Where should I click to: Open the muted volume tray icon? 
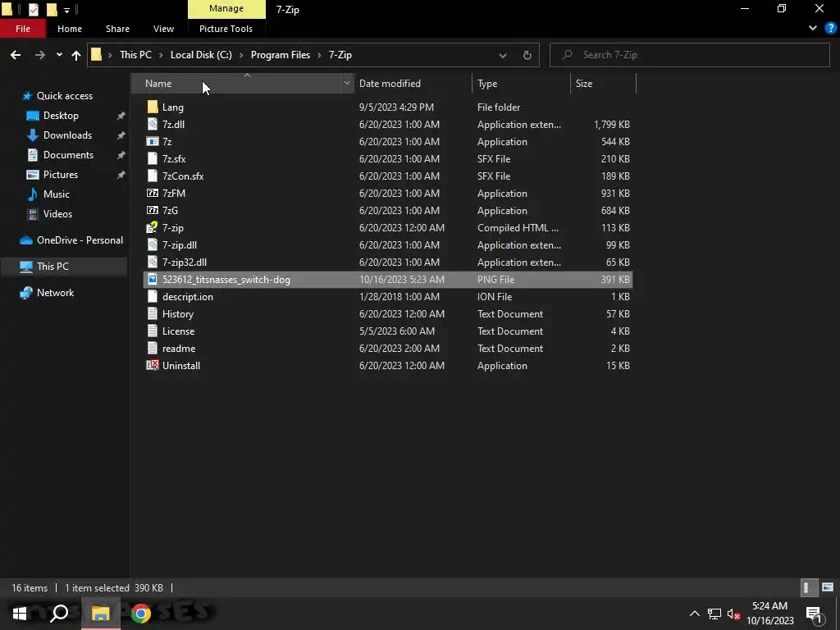pyautogui.click(x=734, y=614)
